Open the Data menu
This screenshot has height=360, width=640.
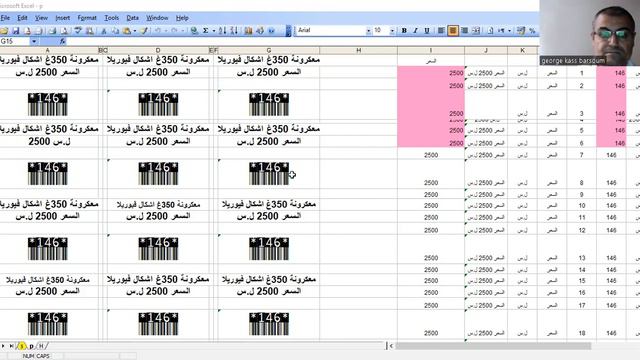133,18
